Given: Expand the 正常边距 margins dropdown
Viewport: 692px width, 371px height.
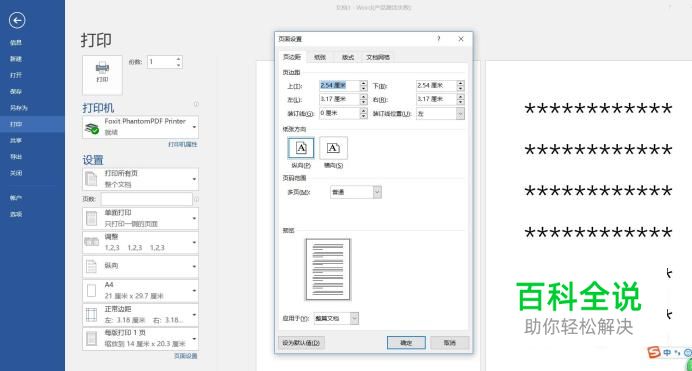Looking at the screenshot, I should coord(140,315).
